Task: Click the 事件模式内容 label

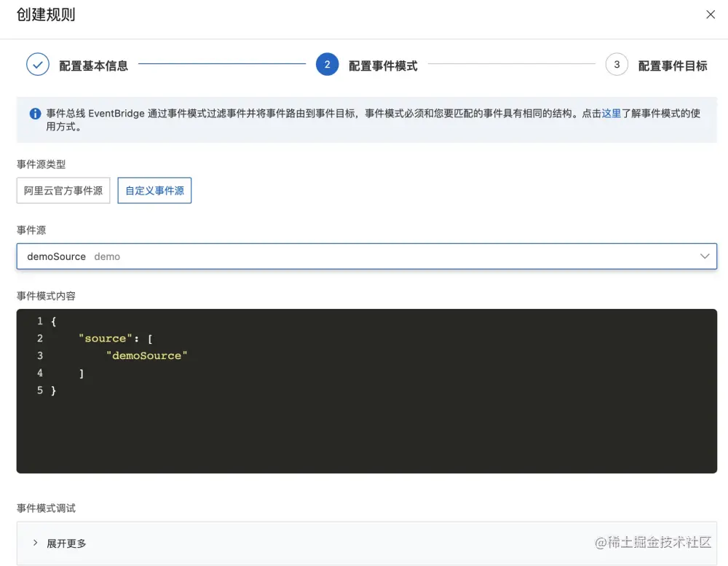Action: [x=46, y=296]
